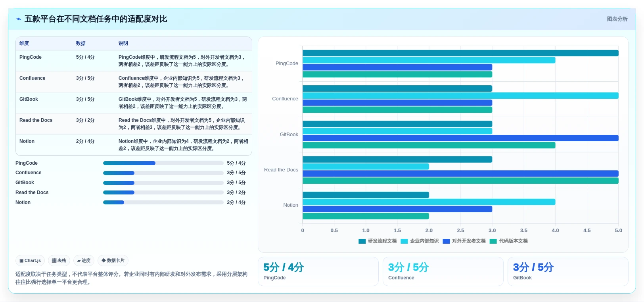Viewport: 644px width, 302px height.
Task: Click the Notion 2分 / 4分 progress value
Action: pos(236,202)
